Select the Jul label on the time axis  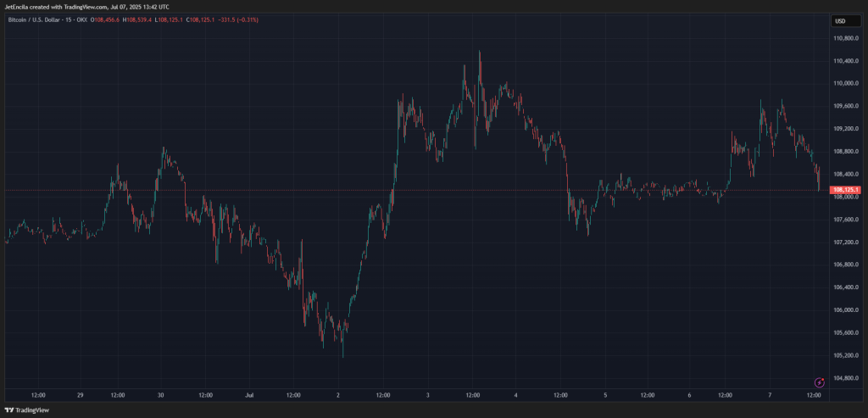250,395
